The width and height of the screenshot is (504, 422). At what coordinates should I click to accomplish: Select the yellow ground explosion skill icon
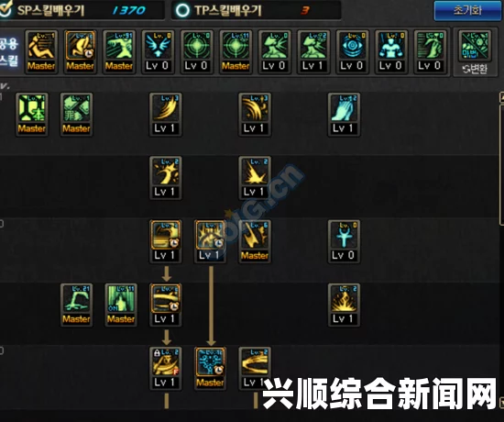point(344,299)
